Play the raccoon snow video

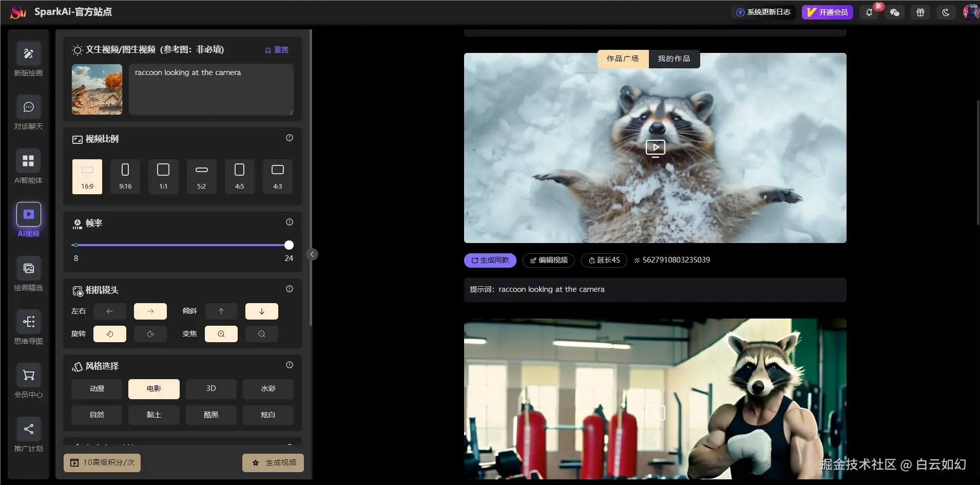point(656,148)
